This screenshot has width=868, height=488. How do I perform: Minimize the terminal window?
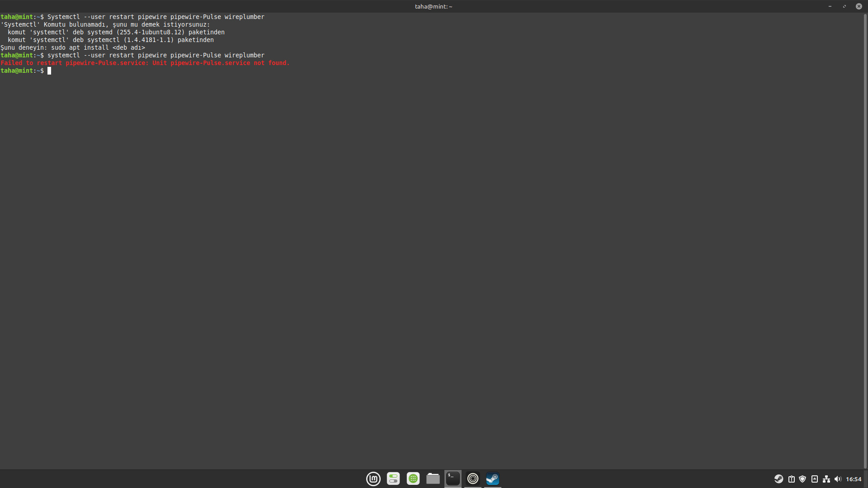coord(830,6)
